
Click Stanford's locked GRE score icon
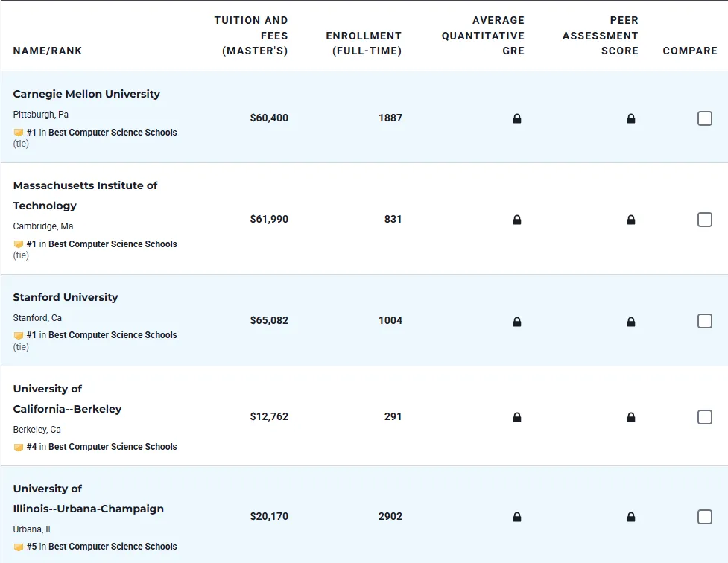click(517, 322)
